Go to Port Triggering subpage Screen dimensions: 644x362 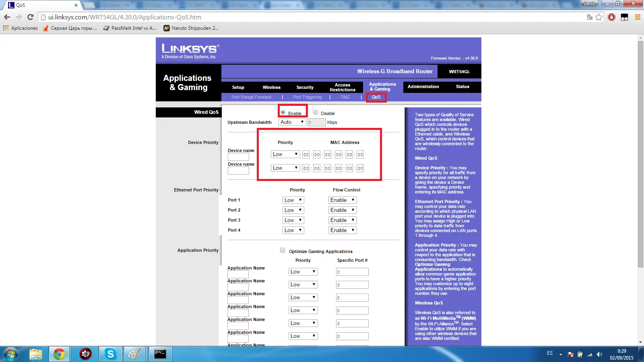pos(307,97)
